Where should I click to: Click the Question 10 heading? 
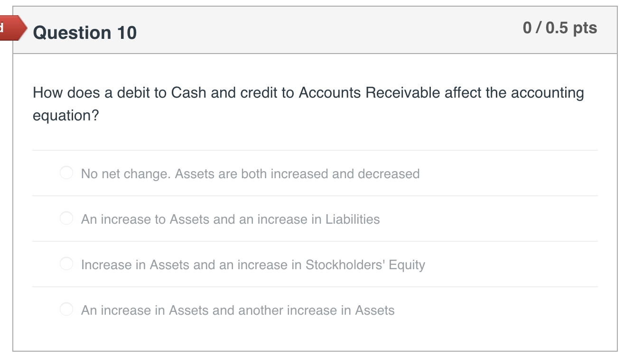click(x=86, y=32)
